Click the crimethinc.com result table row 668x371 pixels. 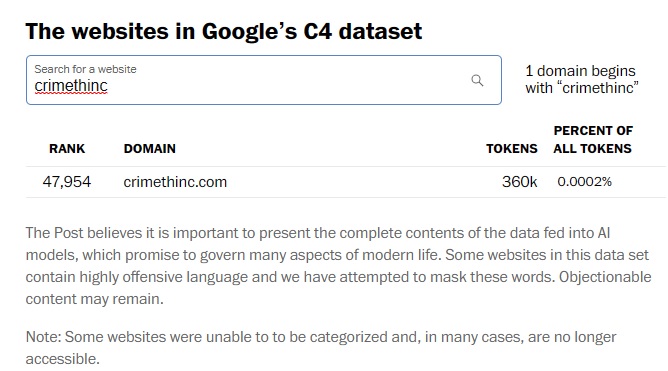pyautogui.click(x=346, y=182)
